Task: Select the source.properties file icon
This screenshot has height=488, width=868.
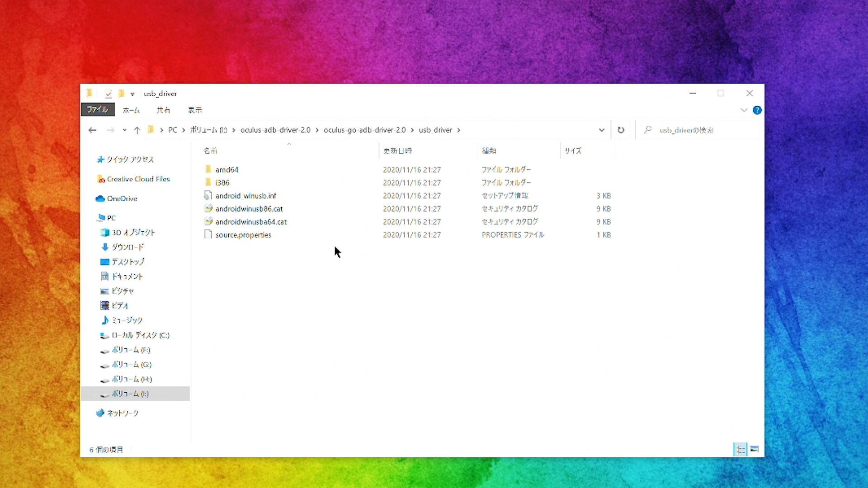Action: click(x=208, y=235)
